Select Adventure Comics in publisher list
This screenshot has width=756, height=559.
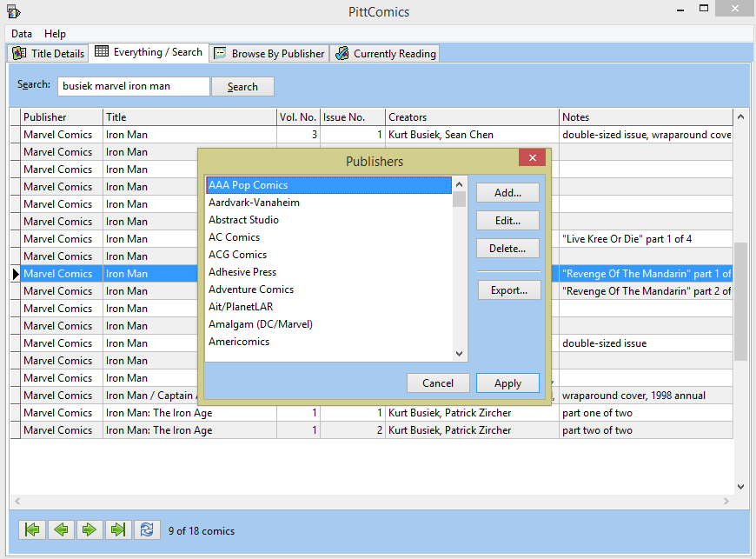tap(328, 289)
